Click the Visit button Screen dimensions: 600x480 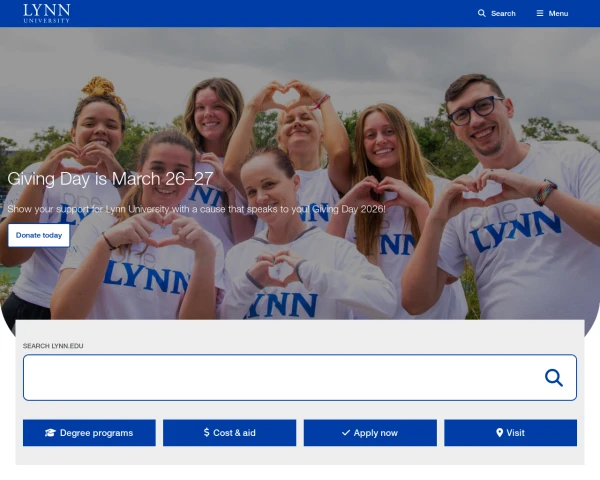(510, 433)
